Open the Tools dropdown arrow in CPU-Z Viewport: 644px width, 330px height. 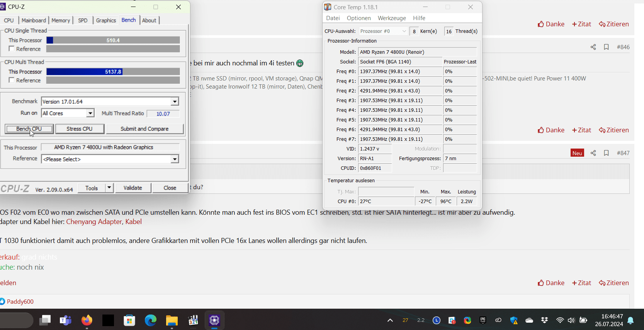109,188
